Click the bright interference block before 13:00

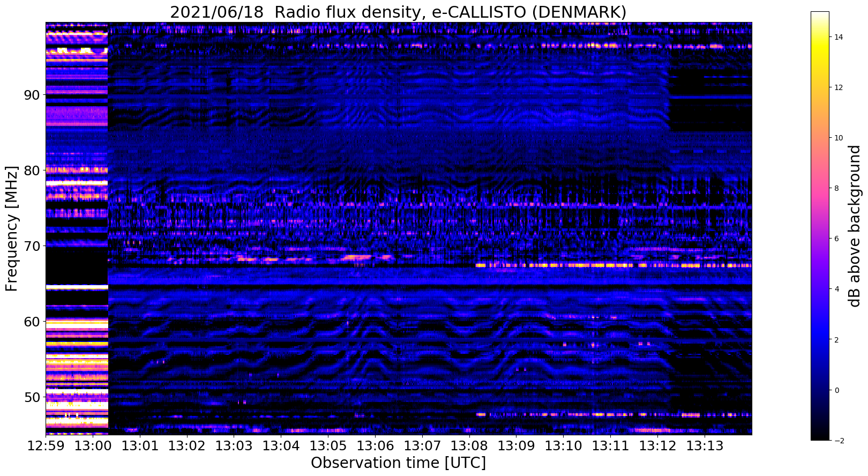click(x=77, y=228)
